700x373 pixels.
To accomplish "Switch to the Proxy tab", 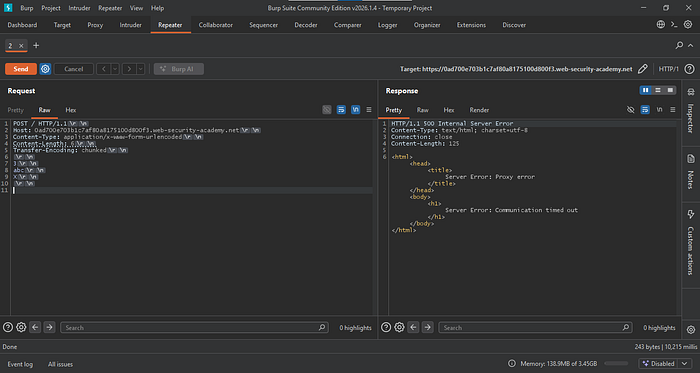I will point(95,25).
